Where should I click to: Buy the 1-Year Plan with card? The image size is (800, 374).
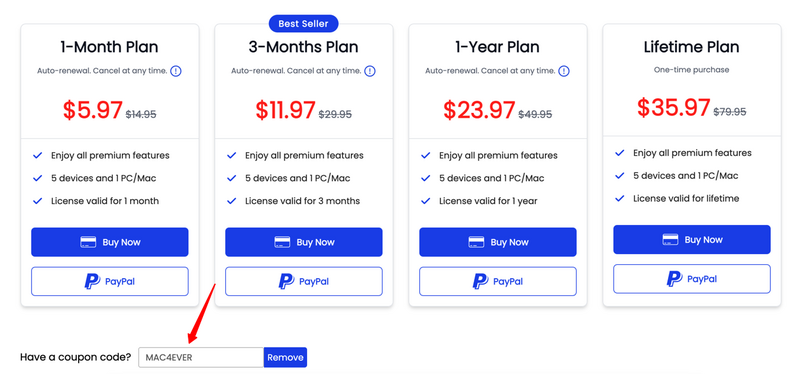[x=498, y=242]
